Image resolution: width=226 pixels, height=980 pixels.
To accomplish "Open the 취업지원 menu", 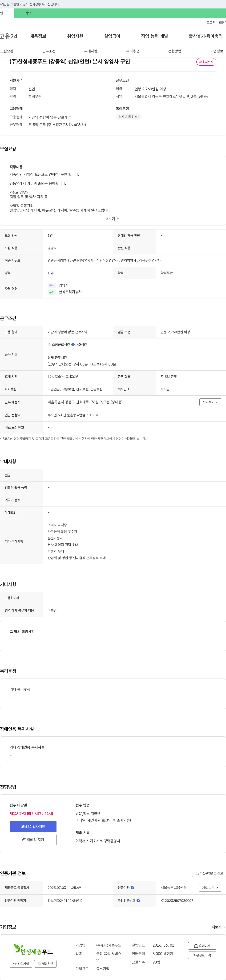I will click(x=75, y=36).
